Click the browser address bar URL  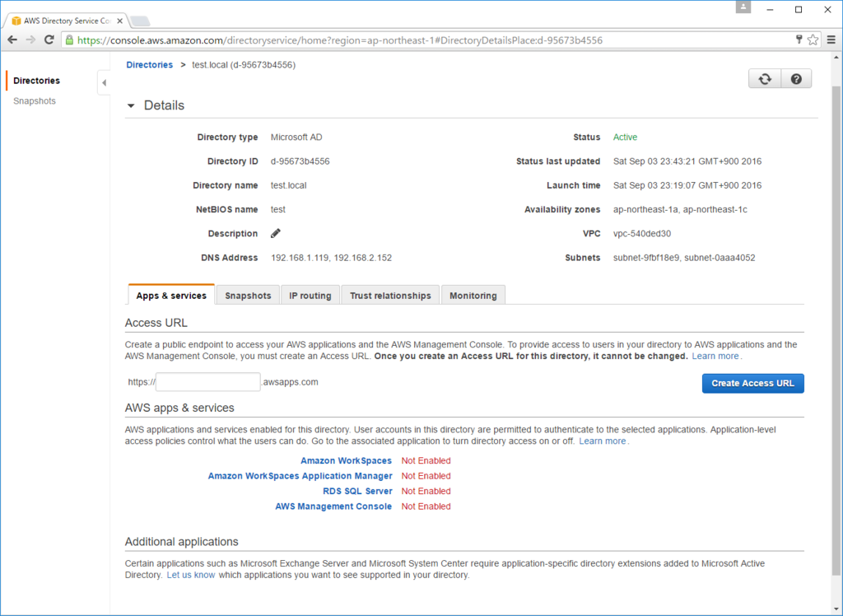pos(340,40)
